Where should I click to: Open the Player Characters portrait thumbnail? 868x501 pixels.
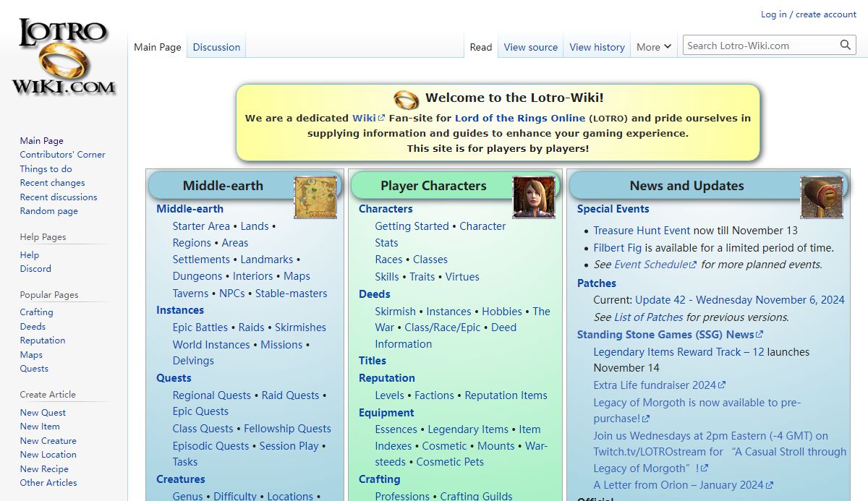(x=535, y=197)
